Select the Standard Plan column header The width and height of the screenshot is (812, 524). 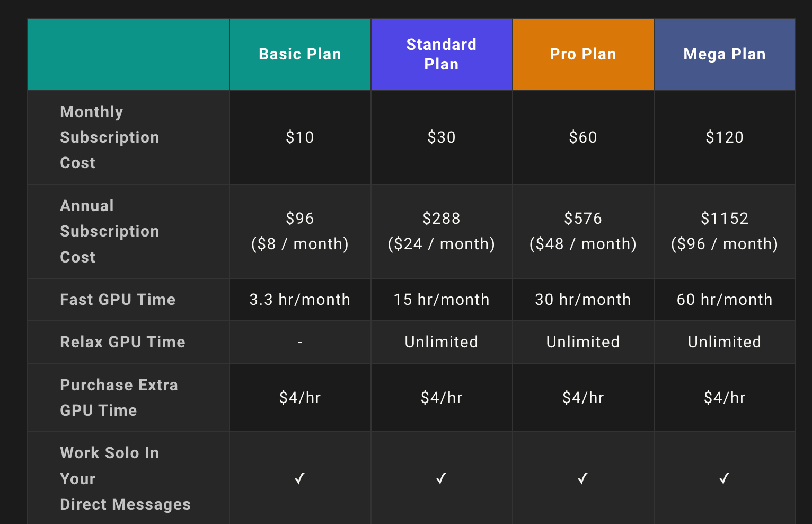(x=442, y=54)
